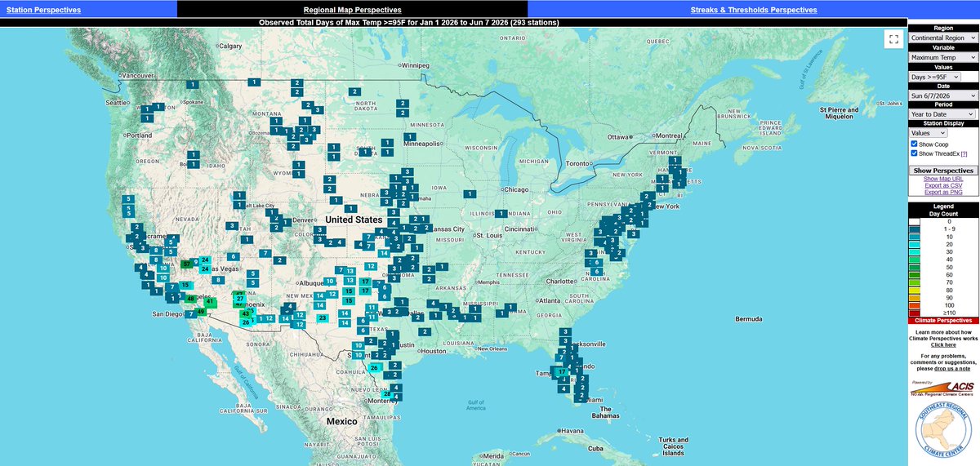Click the 'Legend Day Count' heading

(x=943, y=210)
